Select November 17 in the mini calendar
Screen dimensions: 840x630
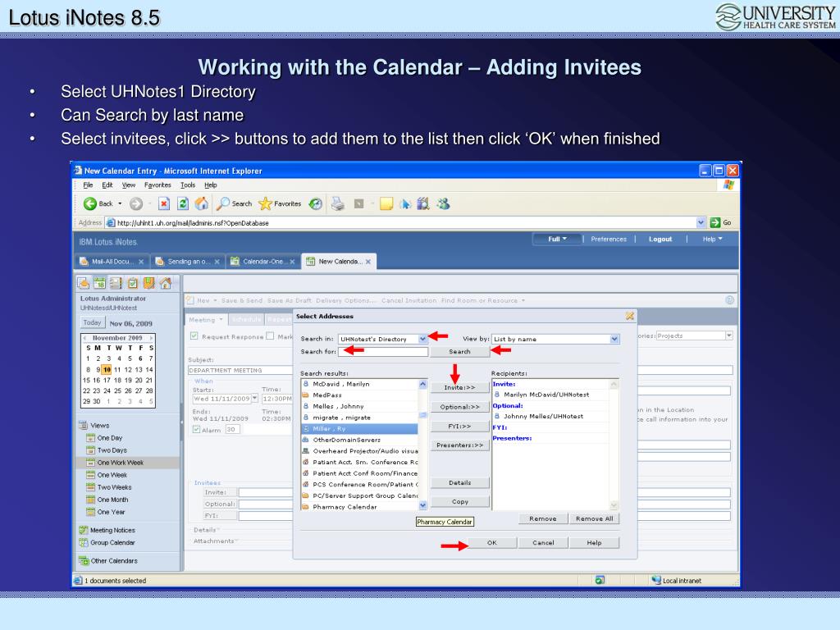point(107,380)
